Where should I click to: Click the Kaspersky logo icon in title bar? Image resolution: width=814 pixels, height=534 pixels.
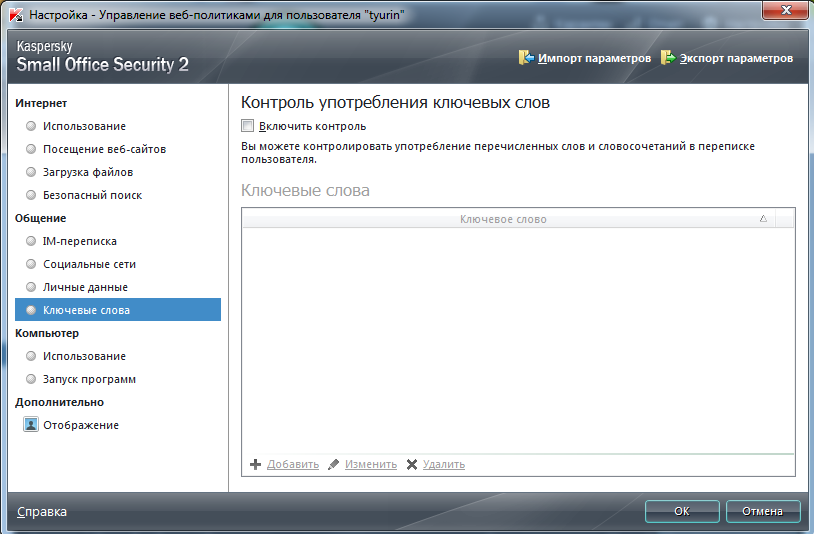(16, 15)
